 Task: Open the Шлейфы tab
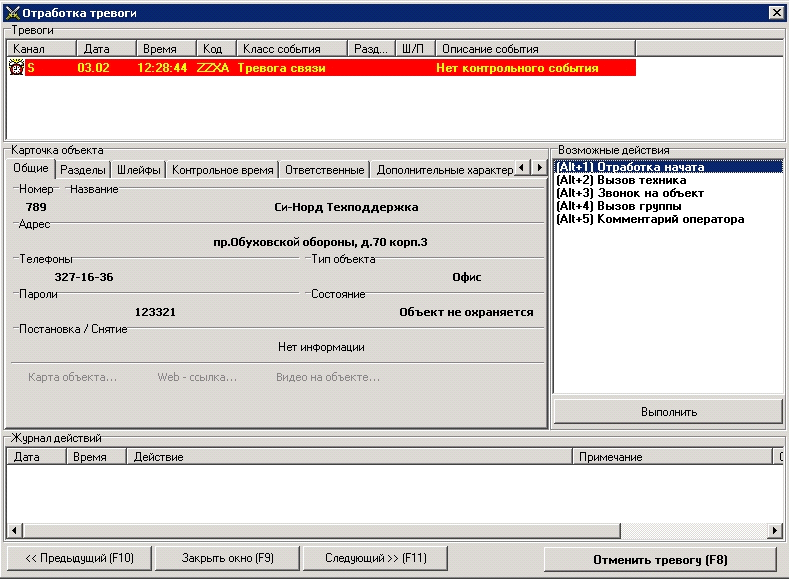(139, 170)
